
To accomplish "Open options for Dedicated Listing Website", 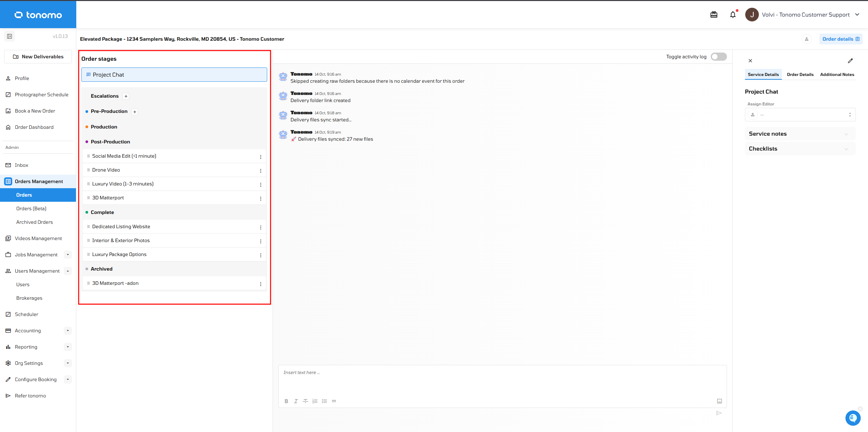I will (x=260, y=227).
